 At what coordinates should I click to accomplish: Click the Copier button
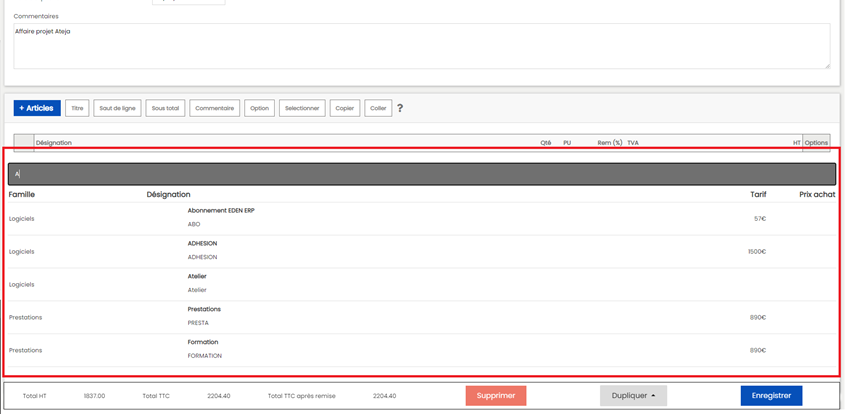click(345, 108)
